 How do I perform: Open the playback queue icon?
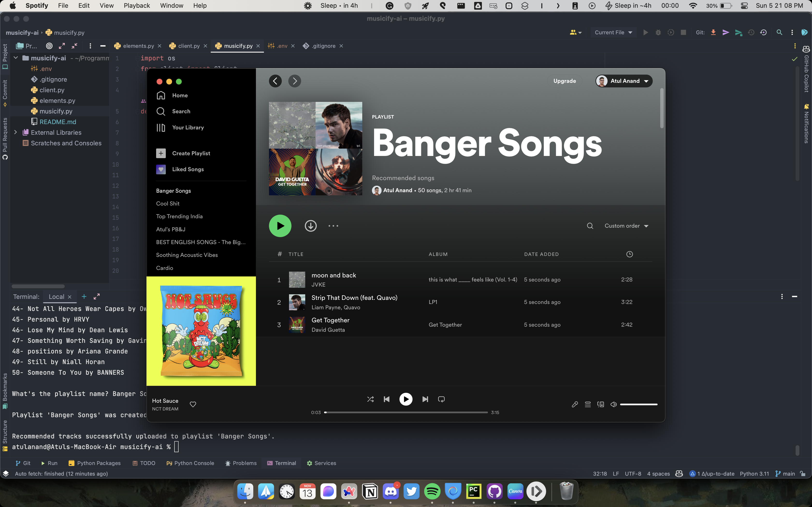(x=587, y=404)
